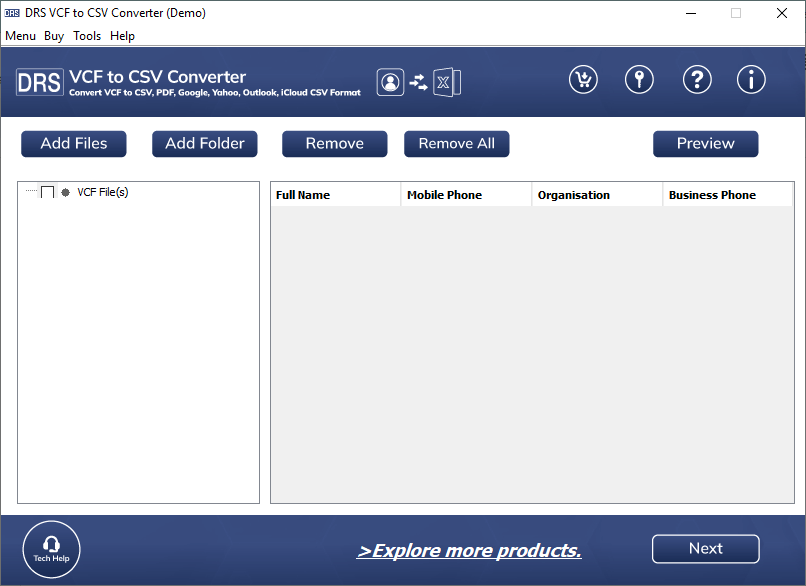Follow the Explore more products link
This screenshot has height=586, width=806.
point(469,551)
